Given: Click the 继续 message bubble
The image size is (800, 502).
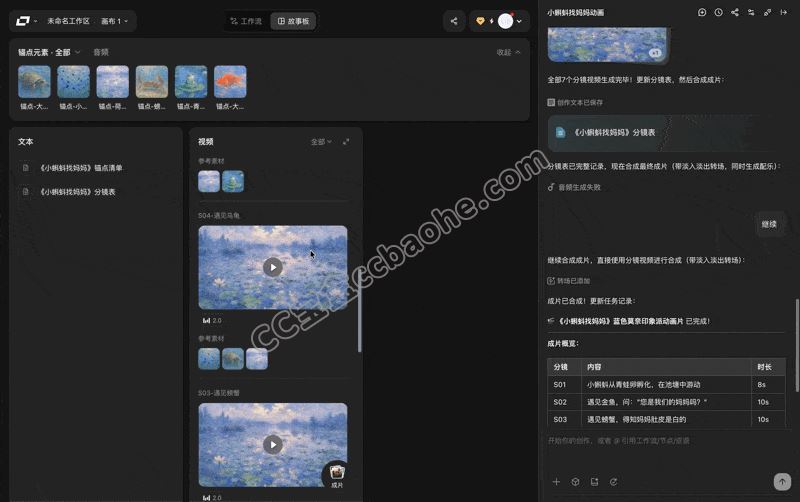Looking at the screenshot, I should pyautogui.click(x=769, y=224).
